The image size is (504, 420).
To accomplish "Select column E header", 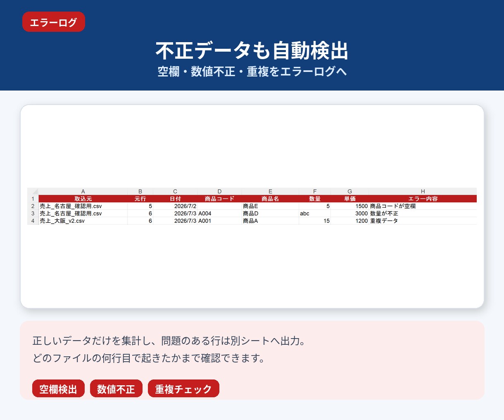I will [270, 191].
